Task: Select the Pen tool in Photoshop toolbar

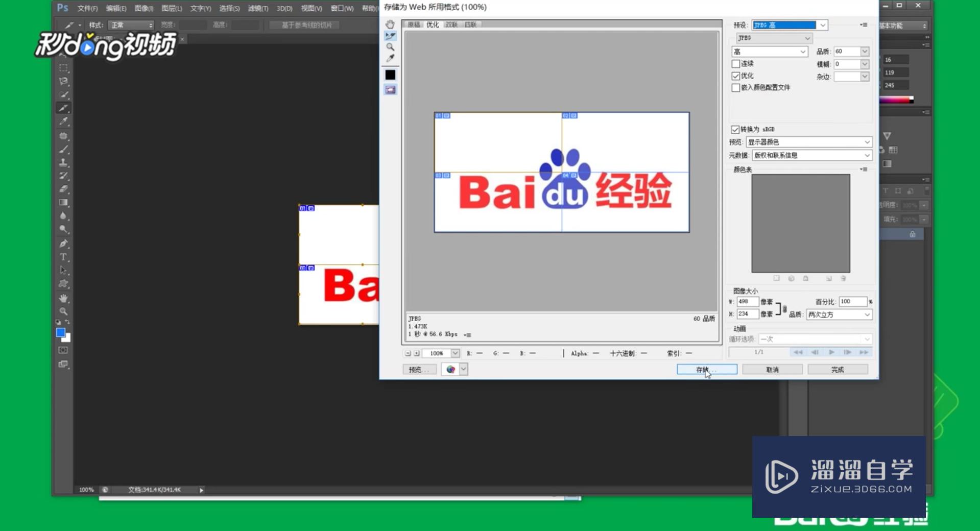Action: (x=63, y=244)
